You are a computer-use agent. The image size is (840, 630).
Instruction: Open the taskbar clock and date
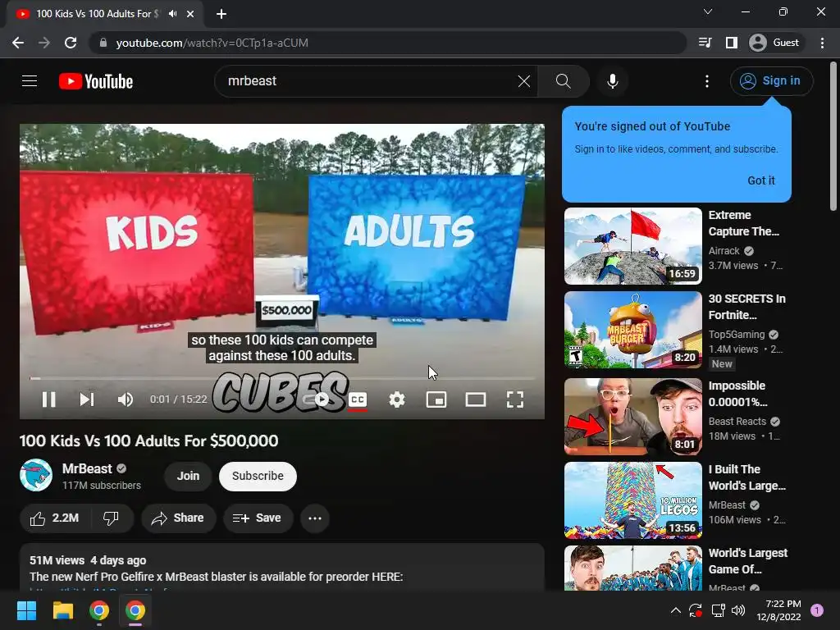pyautogui.click(x=779, y=610)
